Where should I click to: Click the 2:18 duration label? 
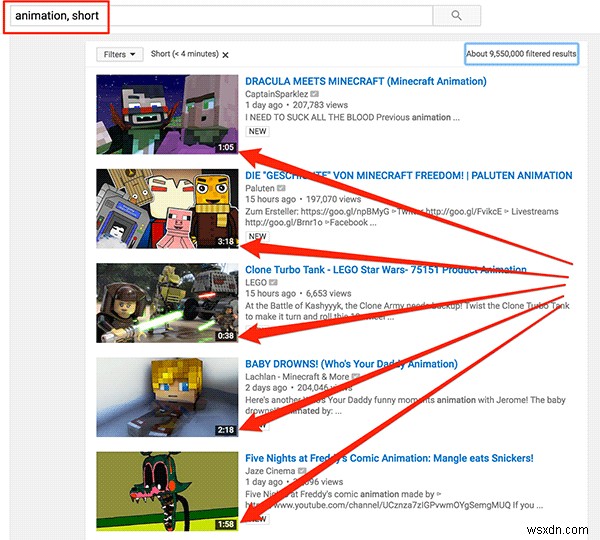226,430
